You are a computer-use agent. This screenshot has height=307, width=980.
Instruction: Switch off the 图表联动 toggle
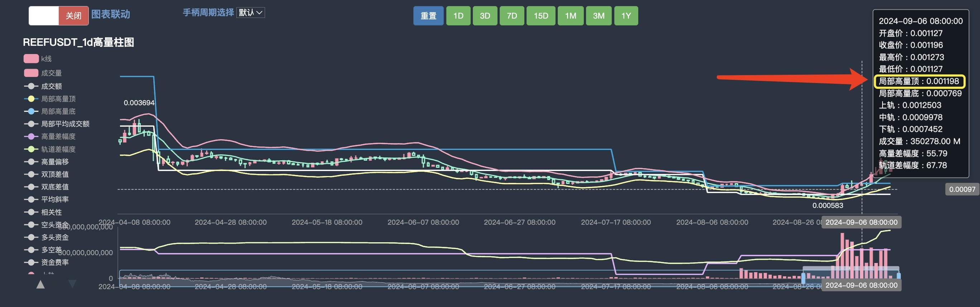point(59,16)
